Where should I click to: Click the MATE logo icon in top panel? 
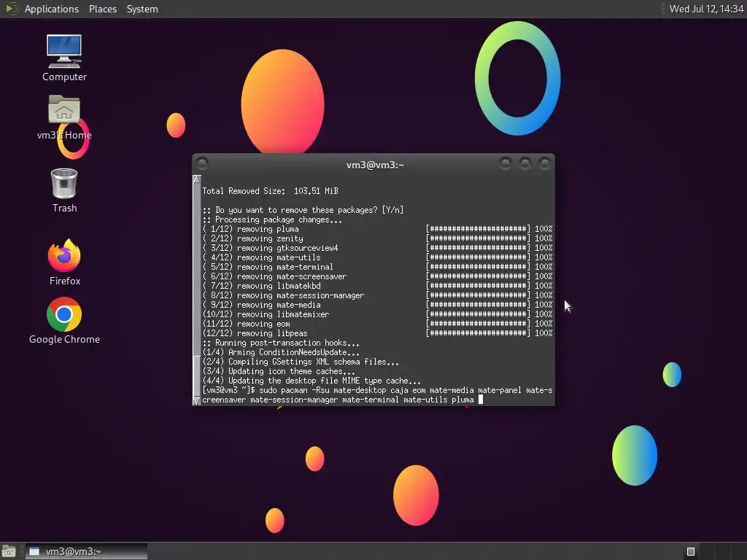click(12, 9)
